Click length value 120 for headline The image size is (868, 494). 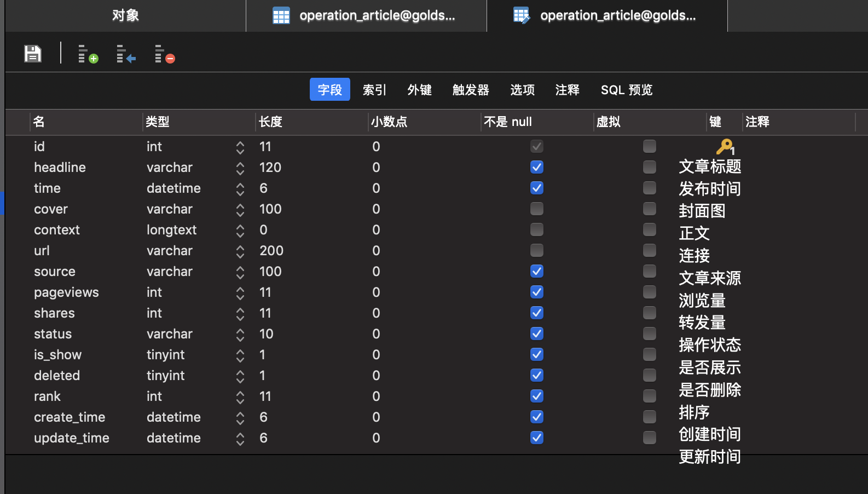point(270,167)
